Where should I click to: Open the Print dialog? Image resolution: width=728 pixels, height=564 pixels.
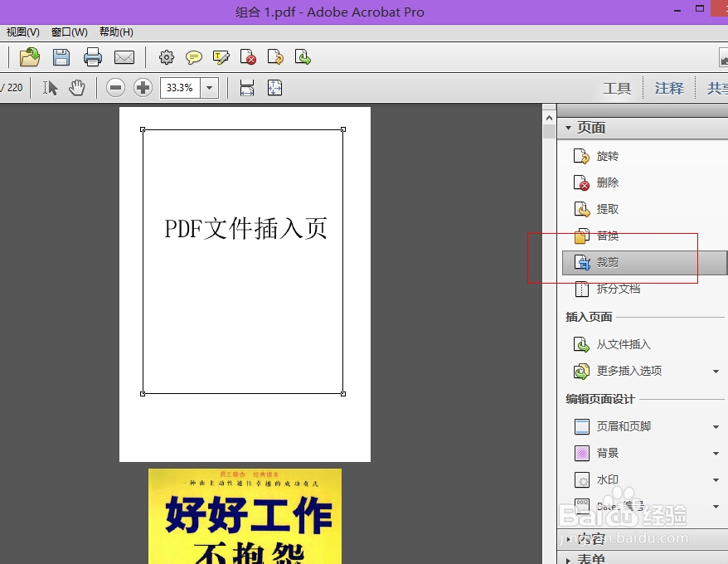(x=93, y=57)
